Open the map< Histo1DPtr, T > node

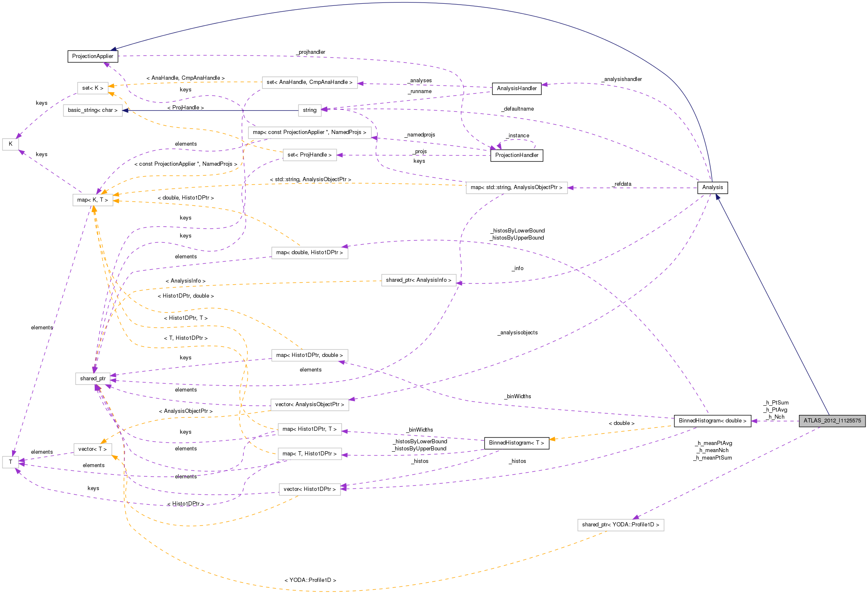point(310,429)
